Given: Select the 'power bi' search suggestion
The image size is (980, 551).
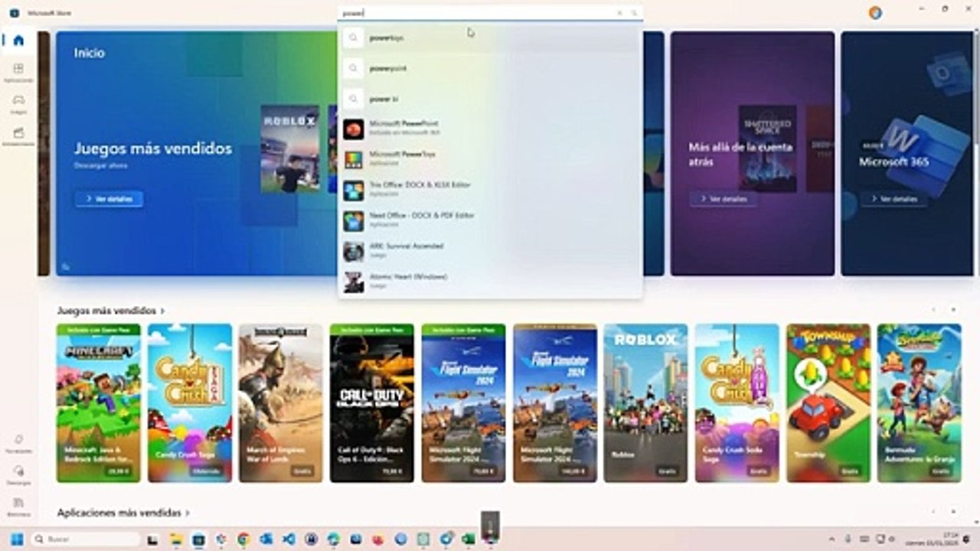Looking at the screenshot, I should click(x=490, y=99).
